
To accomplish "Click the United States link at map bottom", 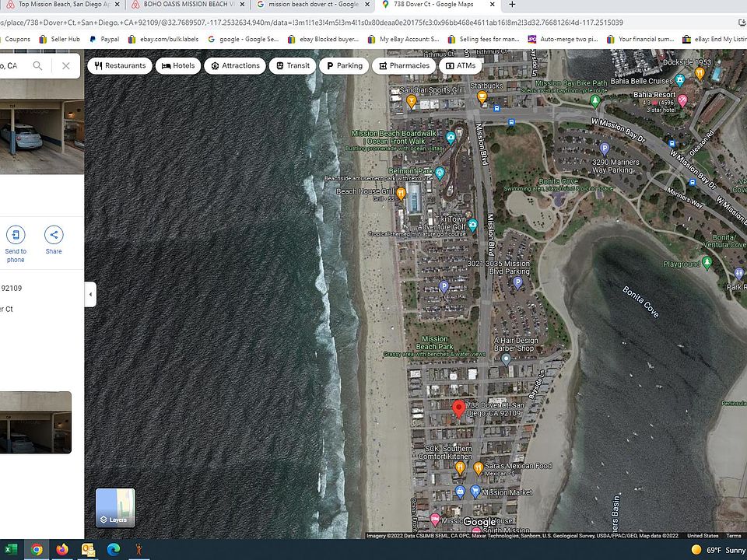I will [703, 536].
